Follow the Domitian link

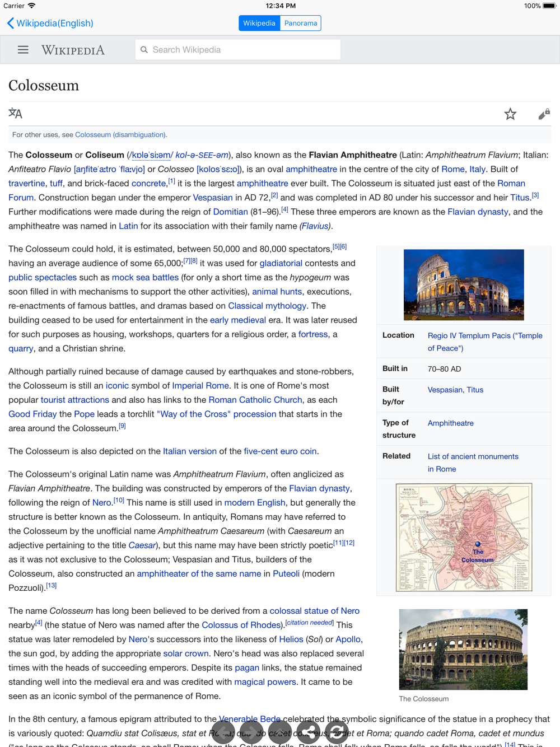[x=230, y=212]
